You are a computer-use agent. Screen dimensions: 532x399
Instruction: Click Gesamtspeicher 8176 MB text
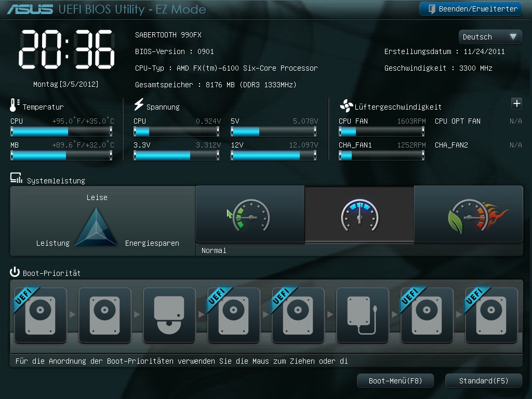pyautogui.click(x=216, y=85)
